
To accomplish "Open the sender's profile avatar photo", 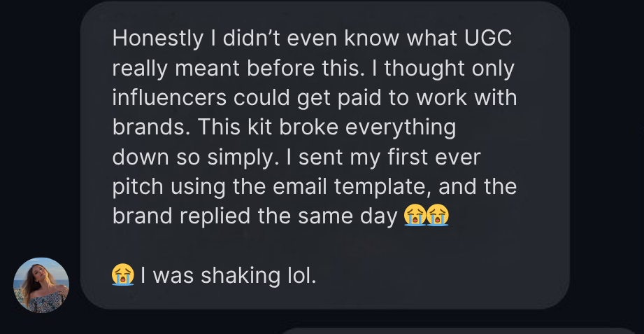I will click(41, 285).
